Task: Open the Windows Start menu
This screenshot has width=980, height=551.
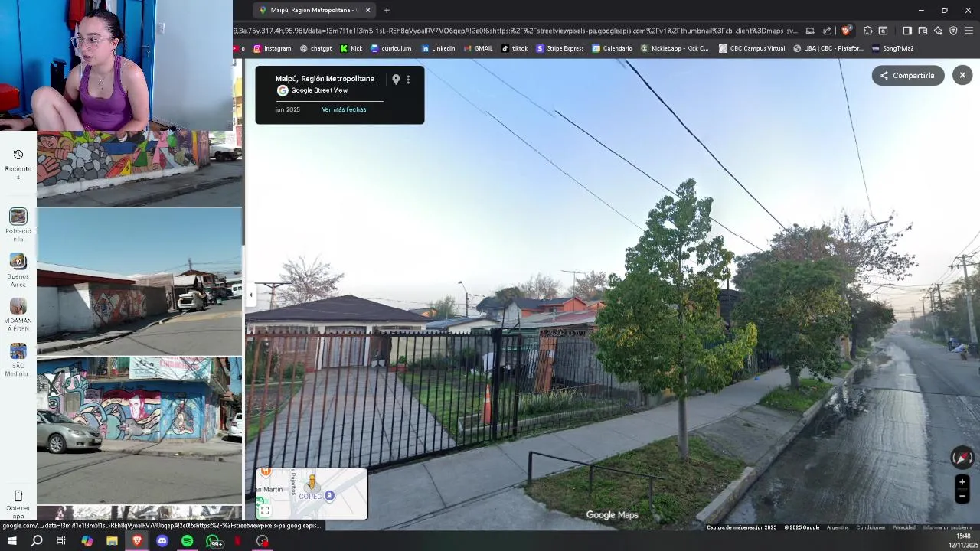Action: point(11,541)
